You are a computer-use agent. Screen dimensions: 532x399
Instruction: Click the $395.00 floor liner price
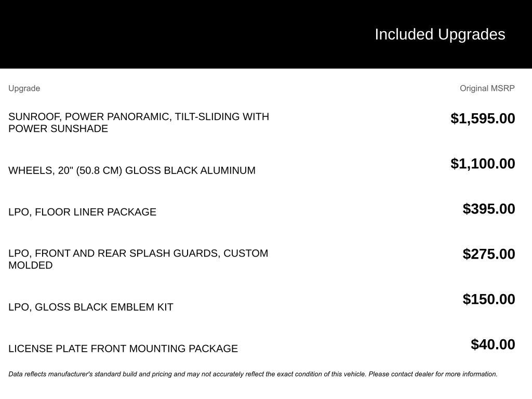(489, 209)
